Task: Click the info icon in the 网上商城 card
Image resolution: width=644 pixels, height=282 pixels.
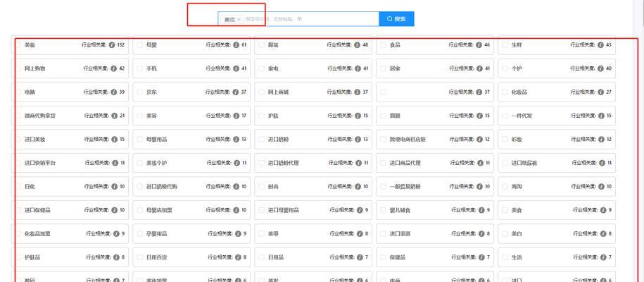Action: pos(358,92)
